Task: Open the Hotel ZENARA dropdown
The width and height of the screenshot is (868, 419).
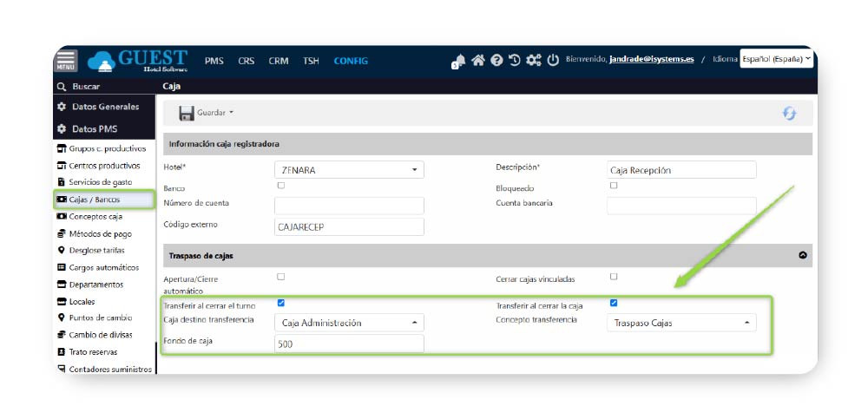Action: point(349,170)
